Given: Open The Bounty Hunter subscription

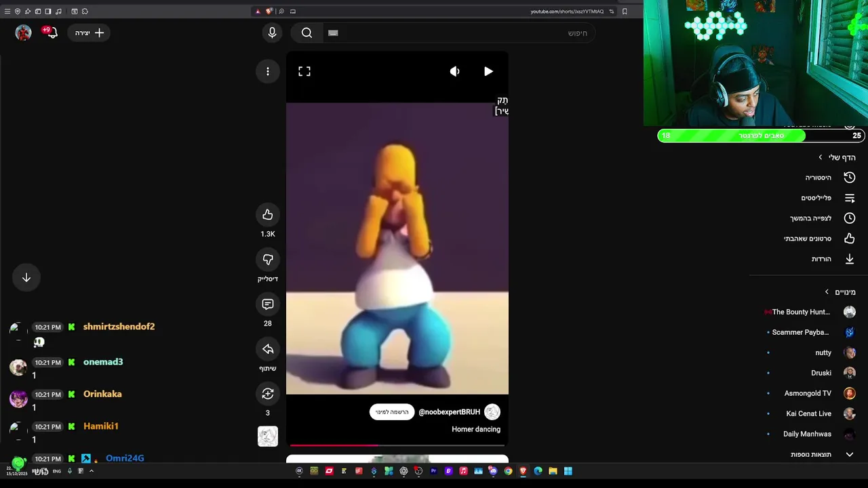Looking at the screenshot, I should pyautogui.click(x=810, y=312).
